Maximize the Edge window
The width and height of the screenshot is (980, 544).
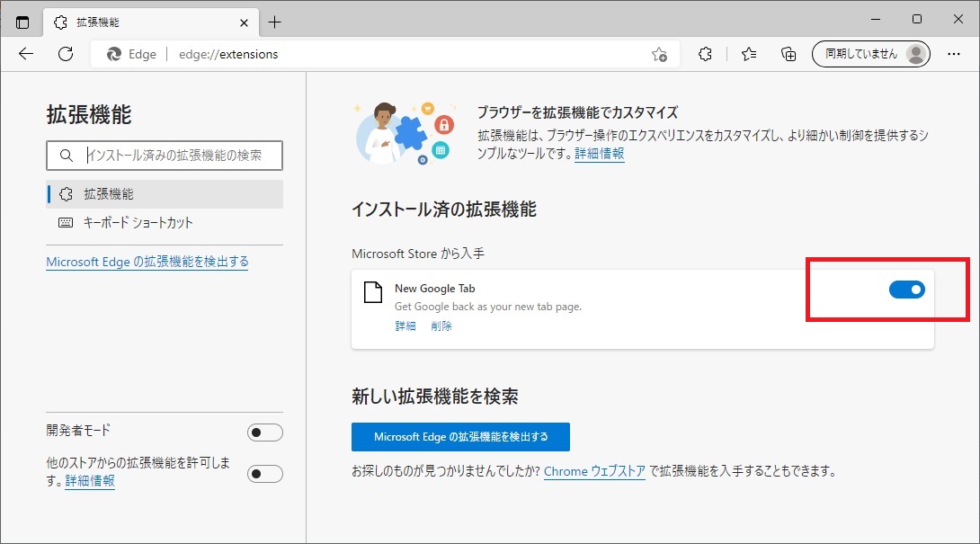tap(917, 20)
